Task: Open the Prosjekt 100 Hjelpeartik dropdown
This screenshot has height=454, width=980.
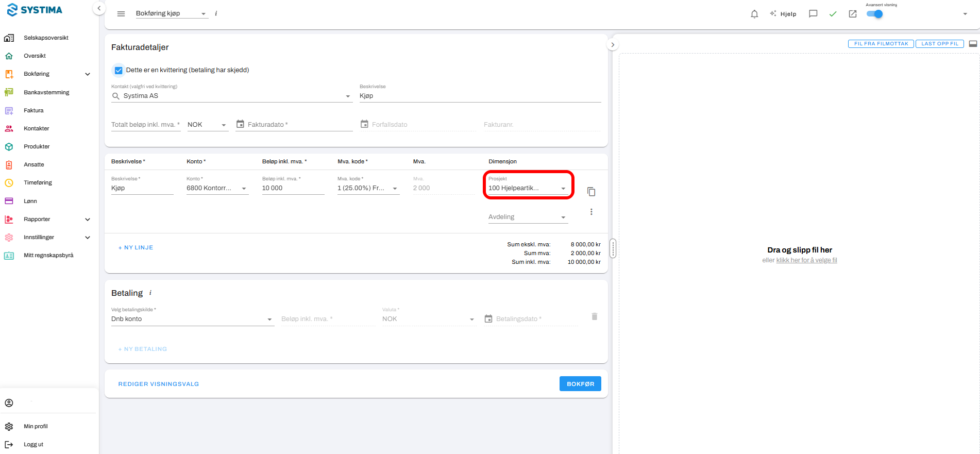Action: (528, 188)
